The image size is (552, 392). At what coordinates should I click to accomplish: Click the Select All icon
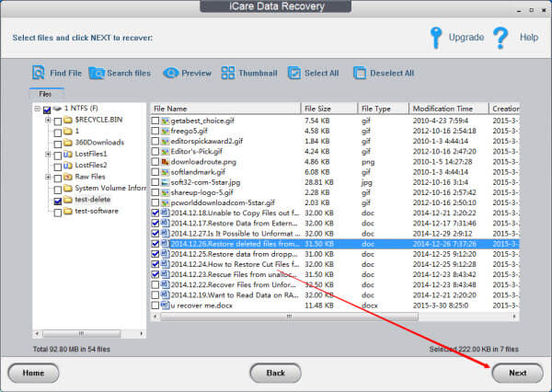(294, 73)
